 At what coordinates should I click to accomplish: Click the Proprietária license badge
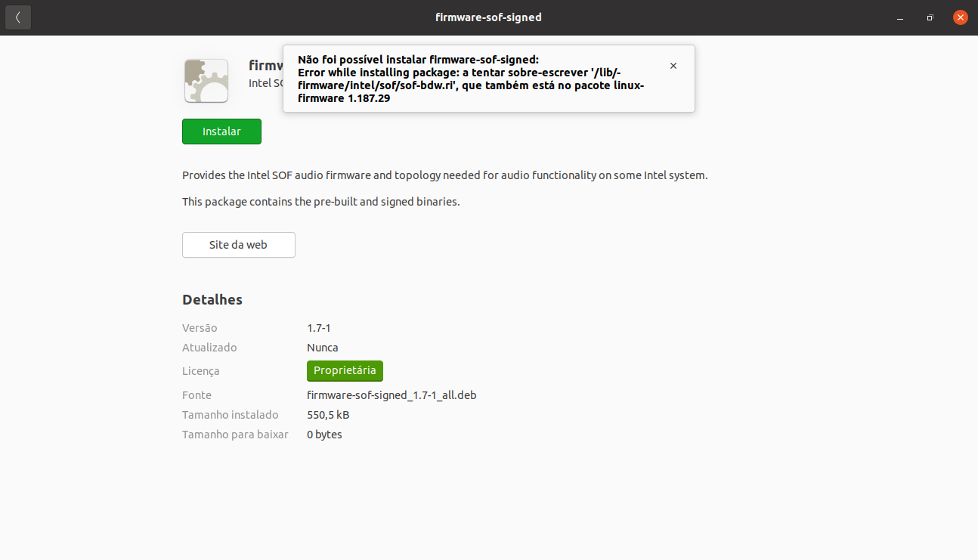click(x=345, y=371)
